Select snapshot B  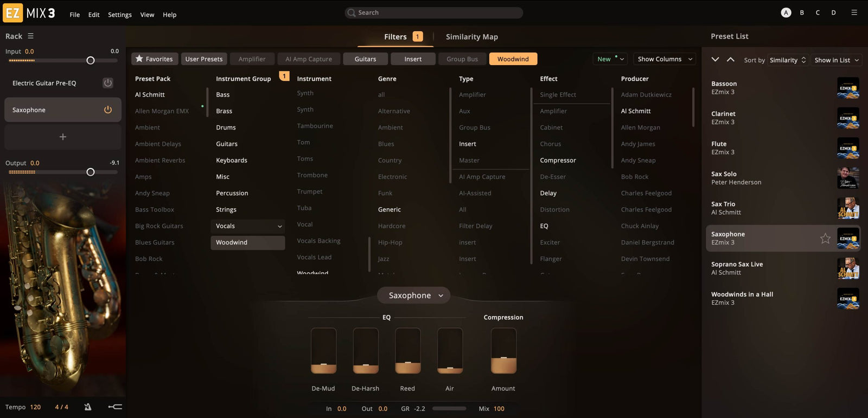[x=802, y=12]
